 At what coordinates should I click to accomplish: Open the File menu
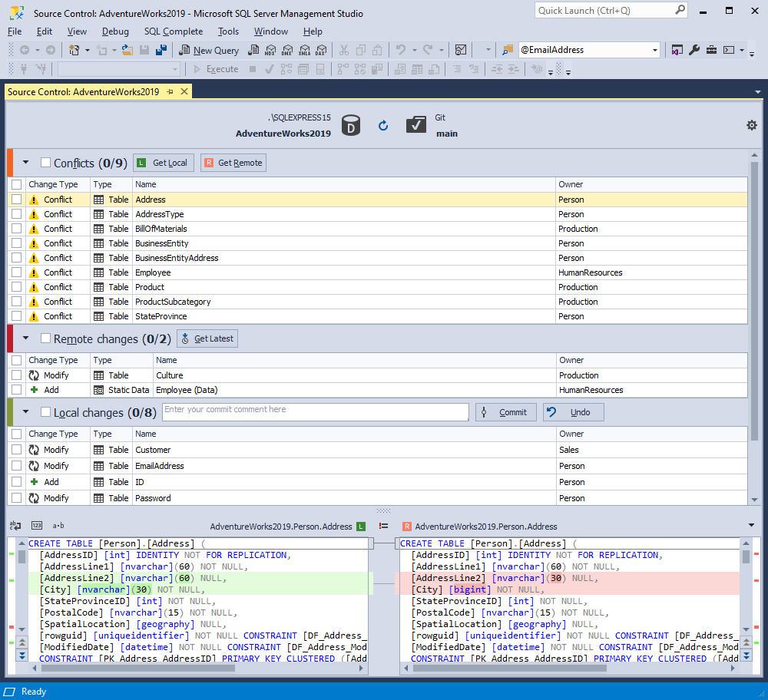(15, 31)
